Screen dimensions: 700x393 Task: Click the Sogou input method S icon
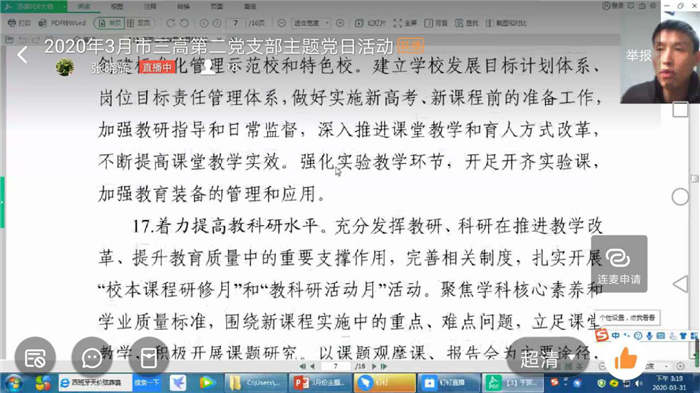602,335
